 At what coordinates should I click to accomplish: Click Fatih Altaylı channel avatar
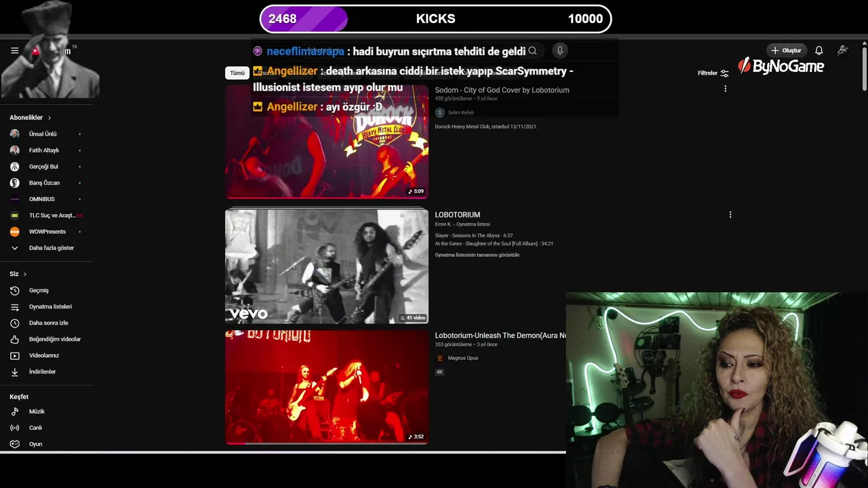[x=15, y=150]
